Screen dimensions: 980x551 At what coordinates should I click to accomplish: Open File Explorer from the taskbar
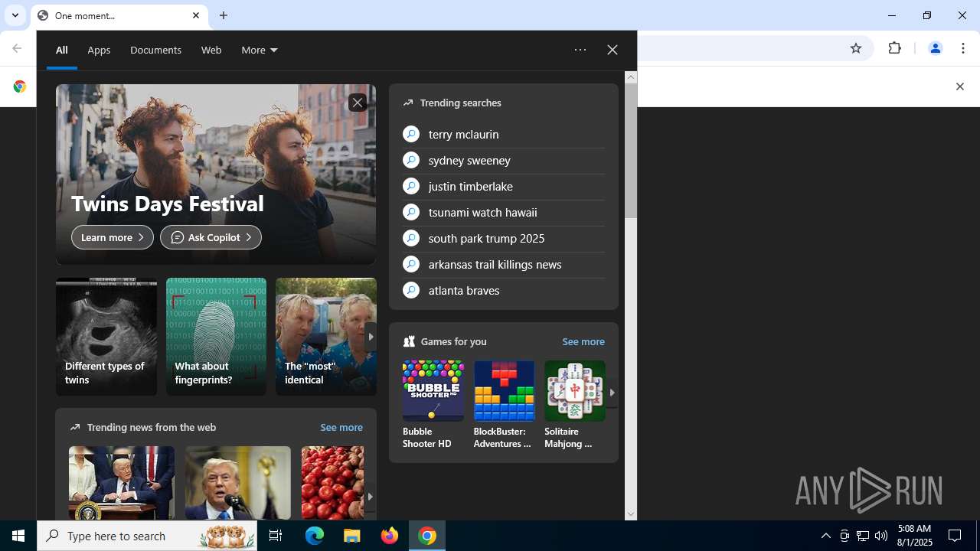tap(352, 536)
